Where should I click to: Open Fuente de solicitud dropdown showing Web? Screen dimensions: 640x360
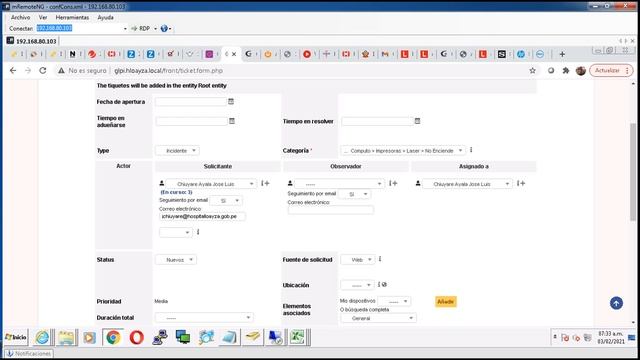point(358,260)
